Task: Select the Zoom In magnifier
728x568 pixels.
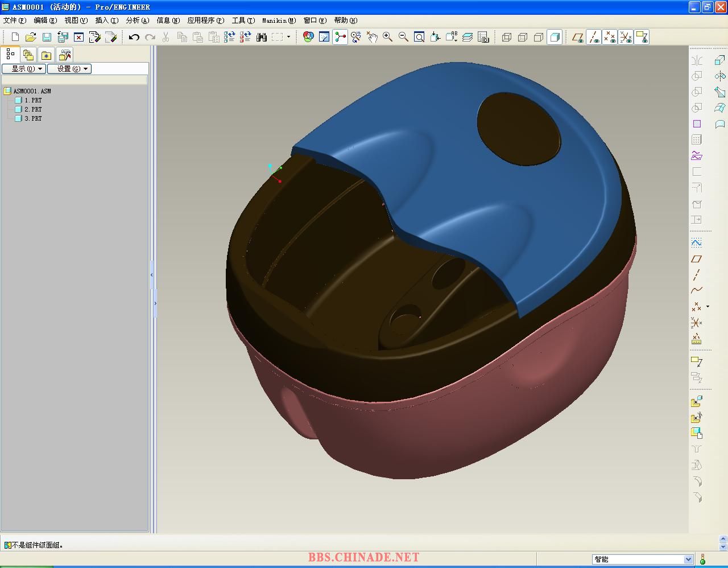Action: [388, 38]
